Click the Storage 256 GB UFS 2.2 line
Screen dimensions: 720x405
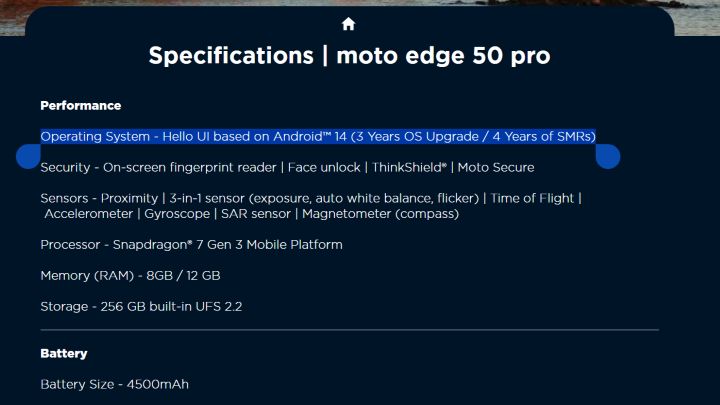click(141, 306)
